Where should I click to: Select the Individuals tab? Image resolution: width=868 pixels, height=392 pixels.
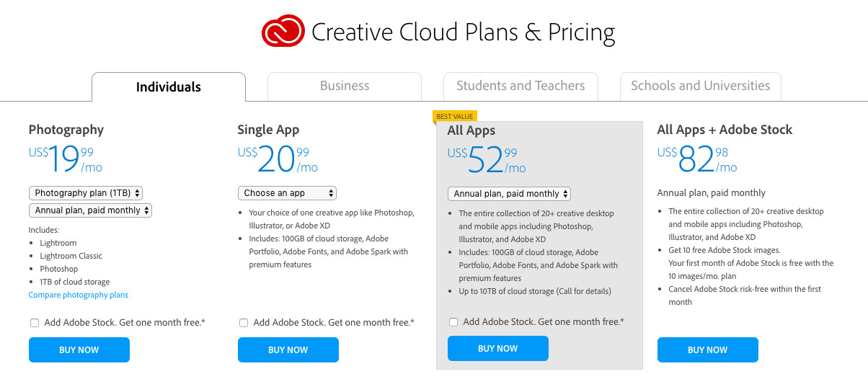click(168, 87)
